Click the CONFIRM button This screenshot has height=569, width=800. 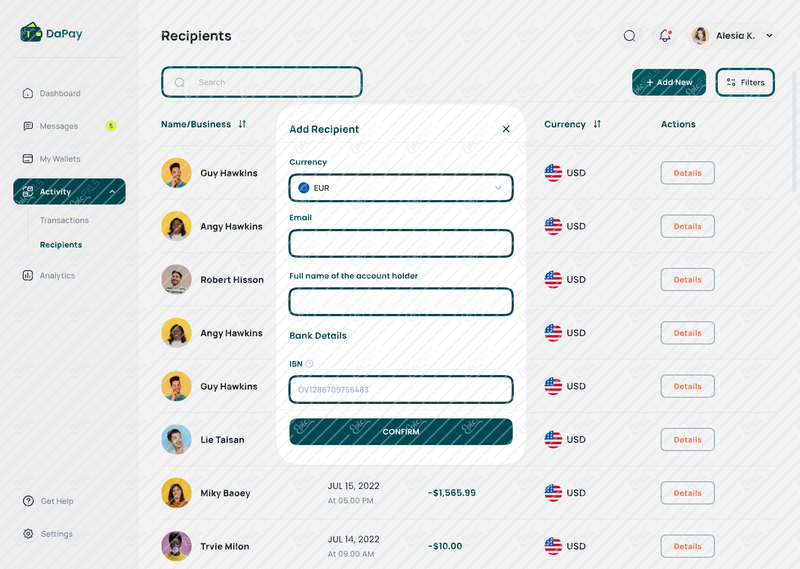pyautogui.click(x=401, y=431)
